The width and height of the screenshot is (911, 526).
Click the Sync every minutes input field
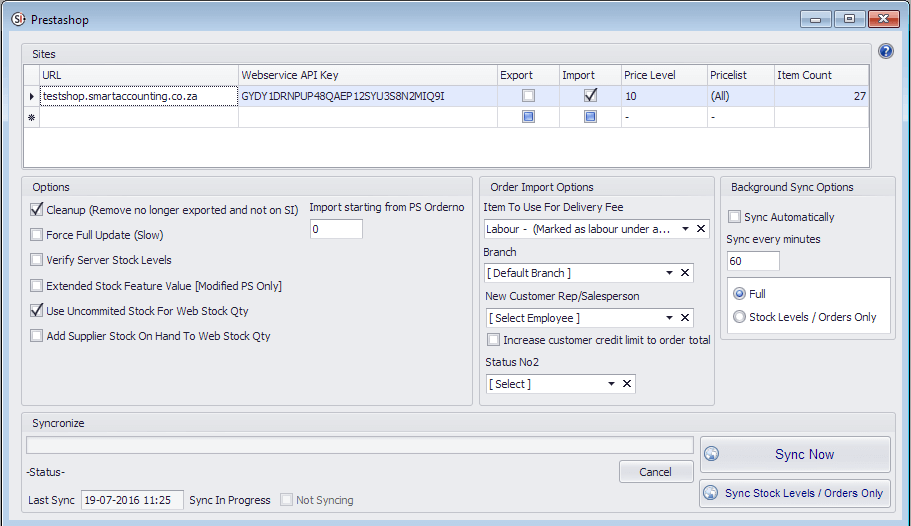pyautogui.click(x=753, y=261)
